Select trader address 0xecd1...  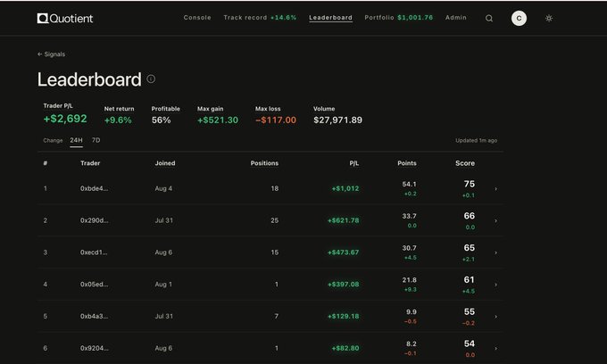coord(94,252)
